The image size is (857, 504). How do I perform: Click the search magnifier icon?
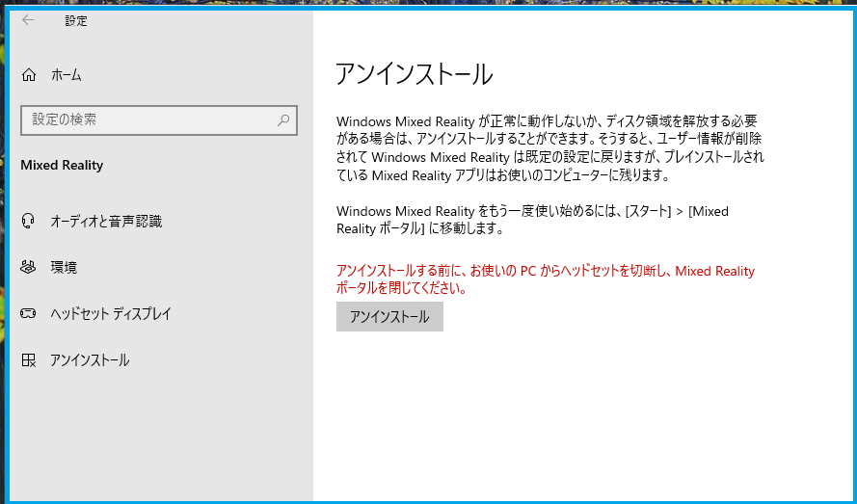(x=283, y=120)
